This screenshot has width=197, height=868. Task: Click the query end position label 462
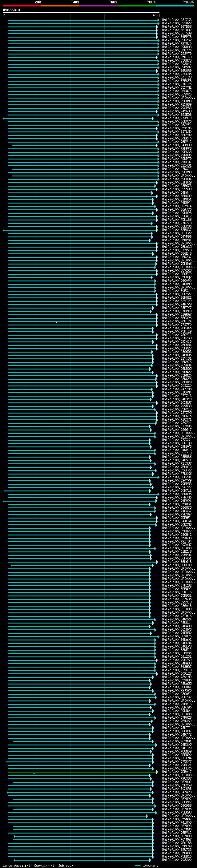click(155, 15)
